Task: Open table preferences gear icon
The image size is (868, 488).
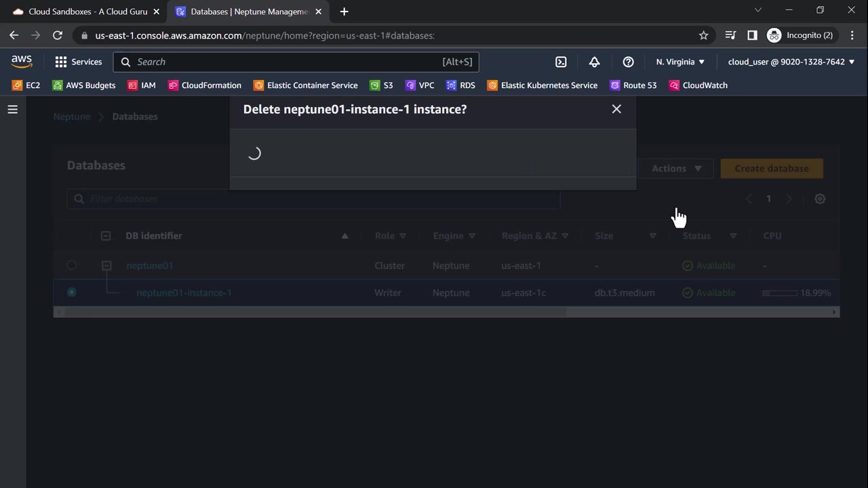Action: (820, 199)
